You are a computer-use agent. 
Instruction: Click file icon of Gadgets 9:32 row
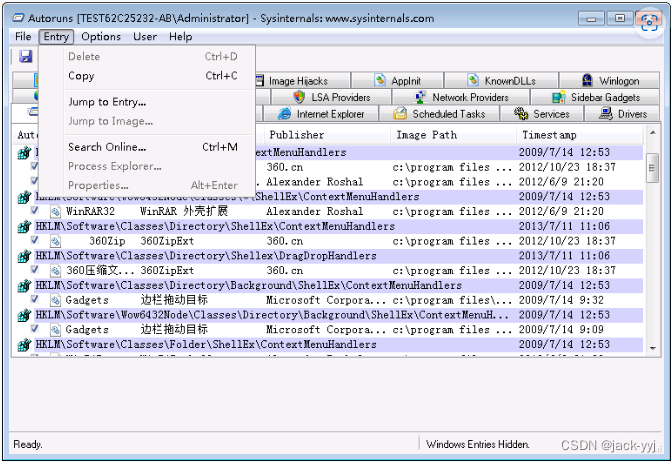[55, 300]
